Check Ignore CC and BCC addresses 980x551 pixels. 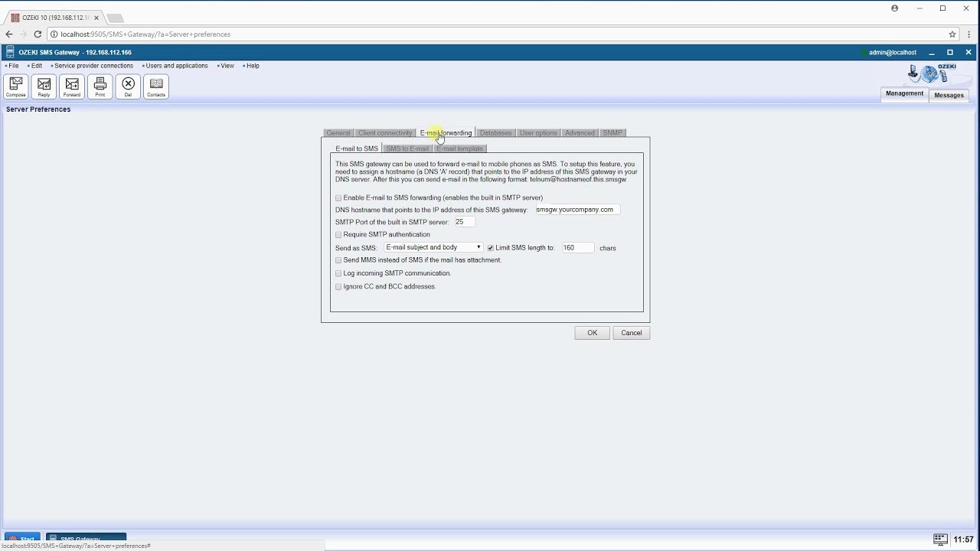coord(338,287)
